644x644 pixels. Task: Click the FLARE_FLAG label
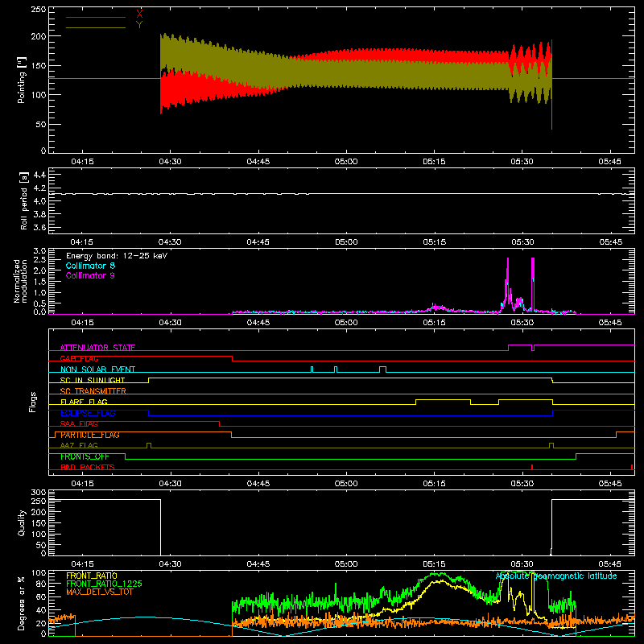[84, 402]
